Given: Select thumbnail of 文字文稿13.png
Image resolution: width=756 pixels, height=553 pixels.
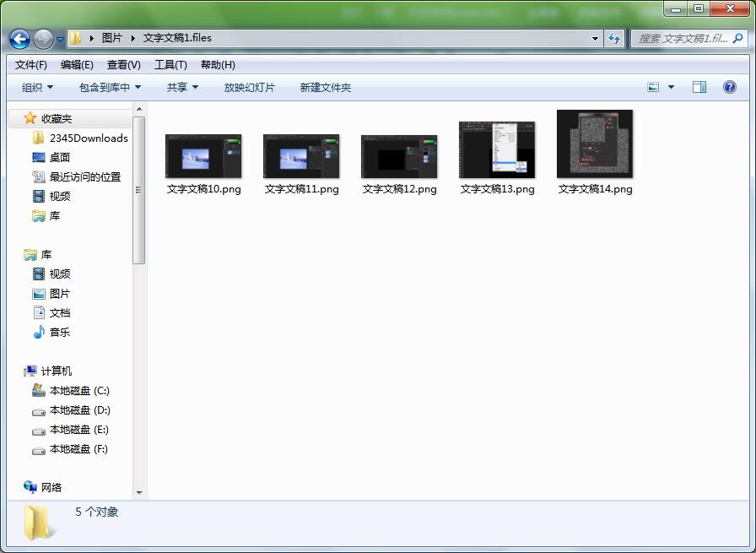Looking at the screenshot, I should (497, 150).
